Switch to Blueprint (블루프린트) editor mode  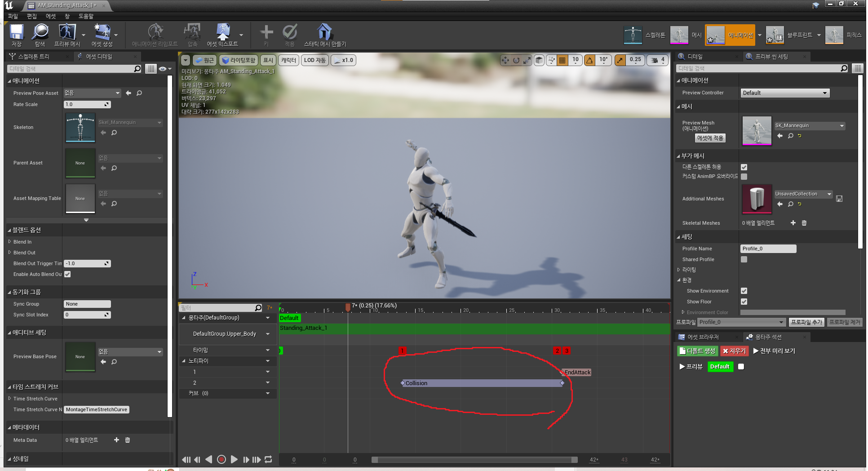(x=775, y=35)
